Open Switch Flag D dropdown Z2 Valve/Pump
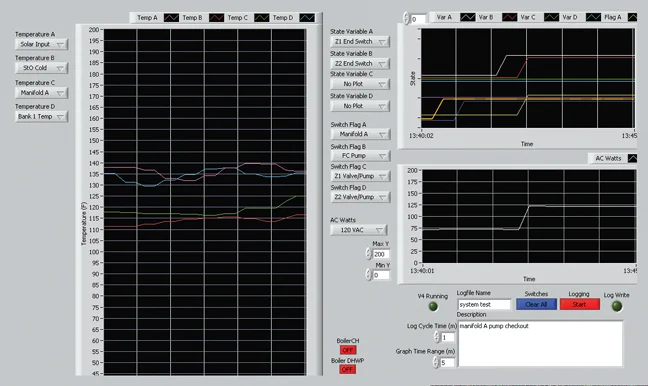 click(x=360, y=197)
